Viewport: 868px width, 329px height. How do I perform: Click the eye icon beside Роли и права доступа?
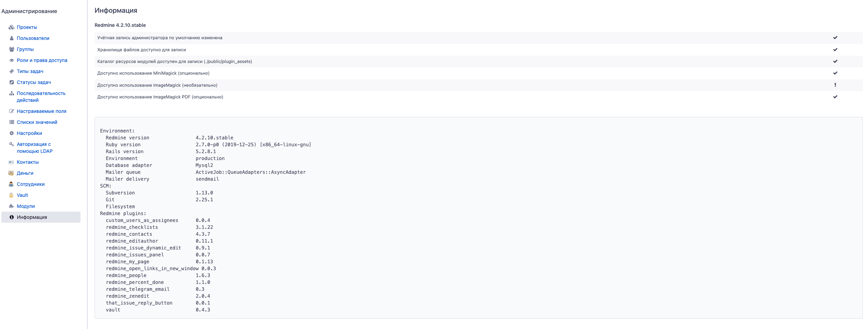[x=11, y=60]
